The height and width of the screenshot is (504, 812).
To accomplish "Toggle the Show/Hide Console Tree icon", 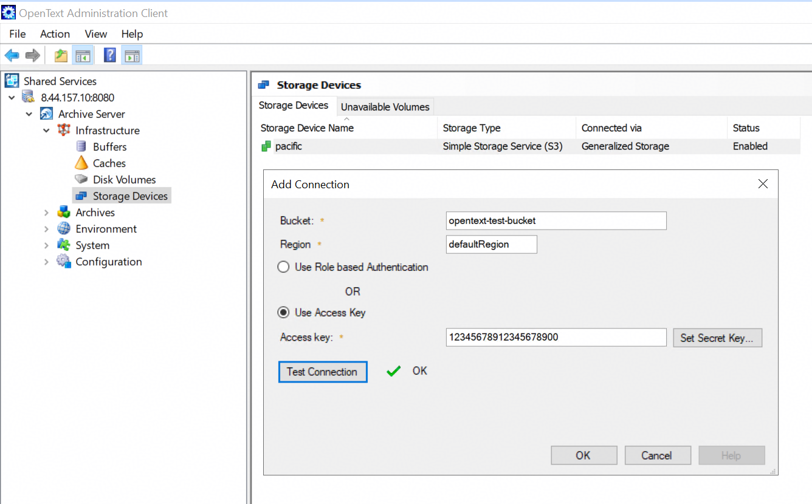I will coord(83,56).
